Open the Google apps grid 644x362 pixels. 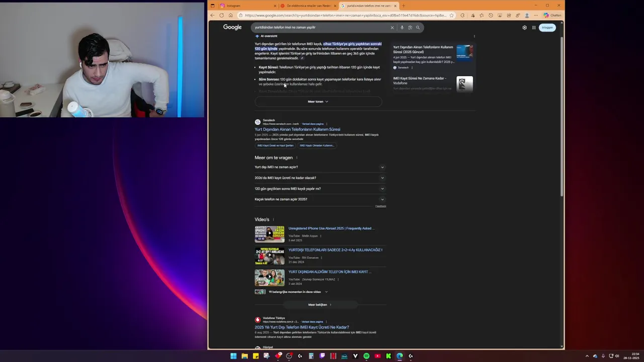(x=533, y=28)
